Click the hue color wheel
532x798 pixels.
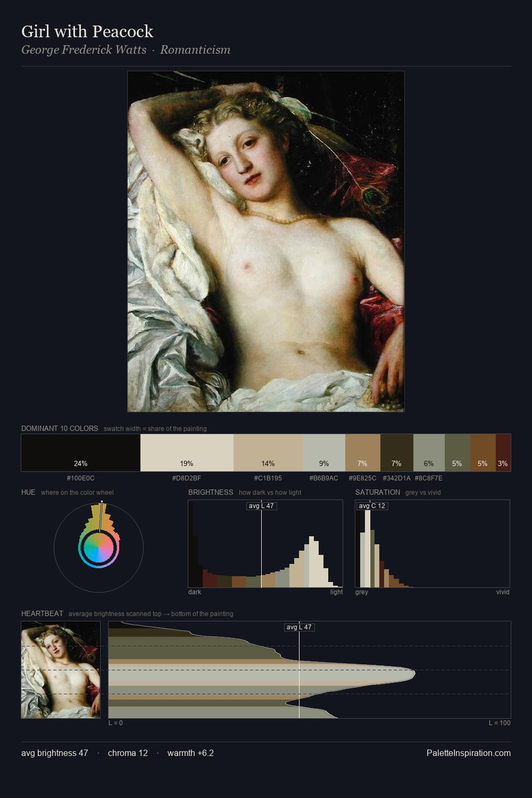tap(98, 547)
